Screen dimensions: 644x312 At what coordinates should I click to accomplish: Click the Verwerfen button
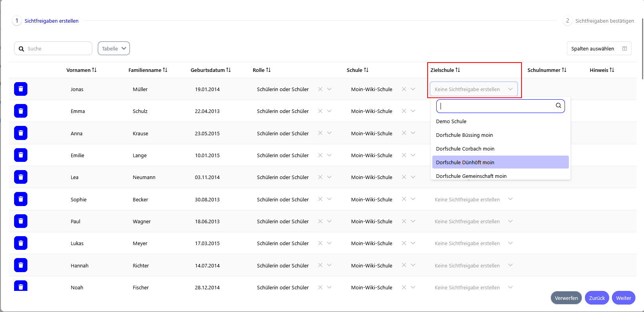(x=566, y=298)
